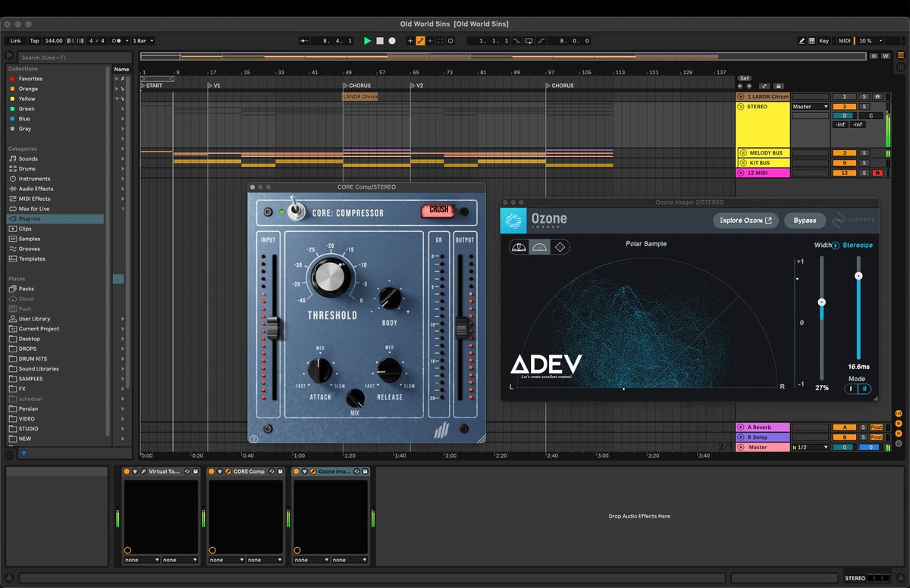Click Explore Ozone button
910x588 pixels.
pyautogui.click(x=746, y=220)
